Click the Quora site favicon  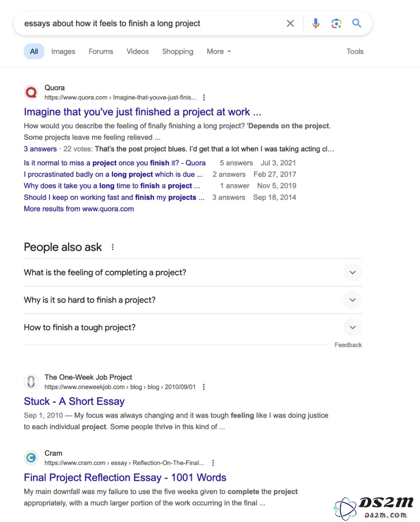point(31,92)
